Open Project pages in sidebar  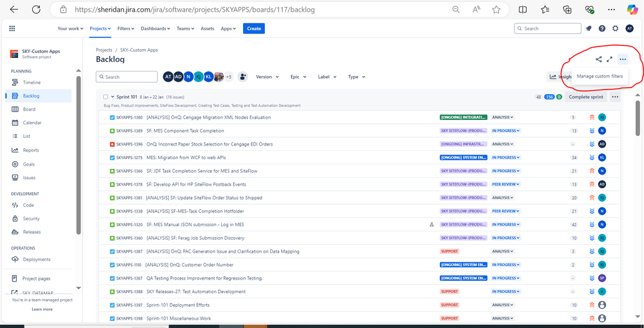coord(36,278)
